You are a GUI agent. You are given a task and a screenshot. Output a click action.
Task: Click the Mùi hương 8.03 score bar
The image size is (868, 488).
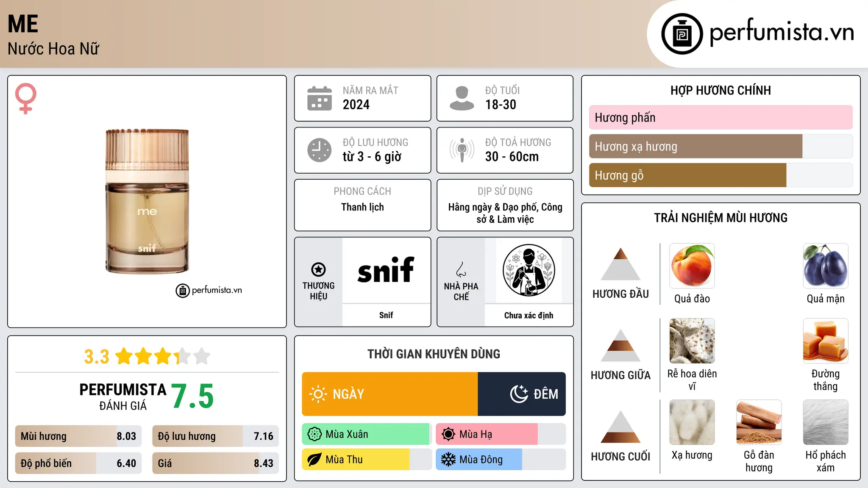click(x=78, y=436)
